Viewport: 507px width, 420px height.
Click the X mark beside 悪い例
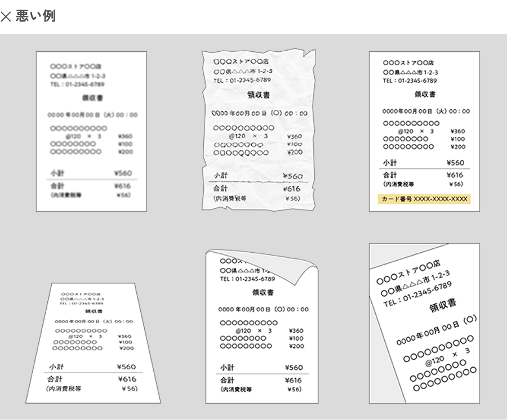[x=6, y=17]
